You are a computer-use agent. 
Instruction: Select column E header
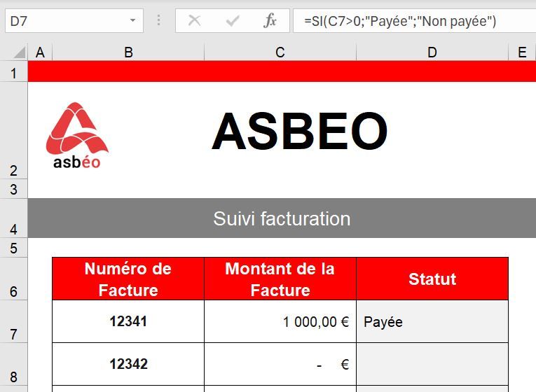click(522, 52)
